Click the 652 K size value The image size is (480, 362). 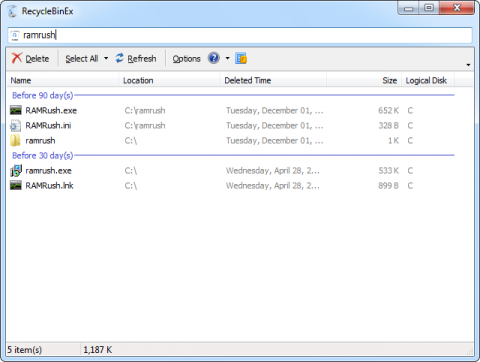click(388, 110)
